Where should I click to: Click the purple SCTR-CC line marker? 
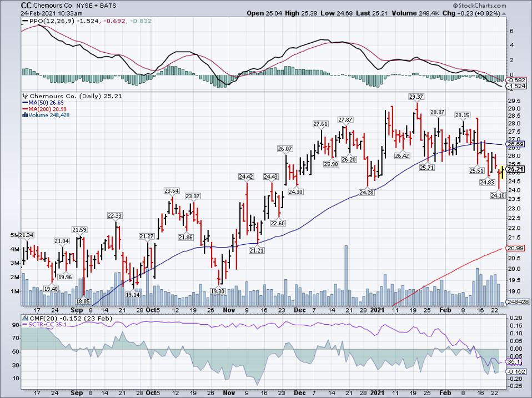25,325
